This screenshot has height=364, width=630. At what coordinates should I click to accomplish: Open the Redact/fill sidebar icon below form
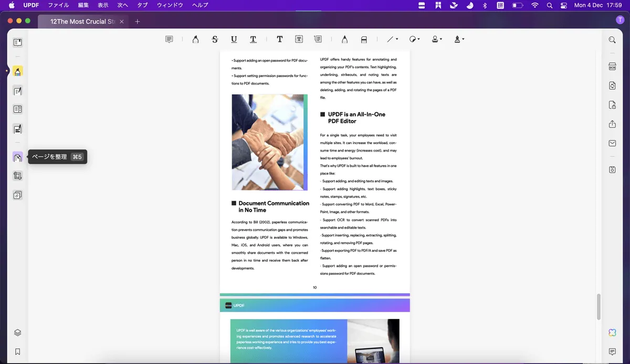pyautogui.click(x=17, y=129)
